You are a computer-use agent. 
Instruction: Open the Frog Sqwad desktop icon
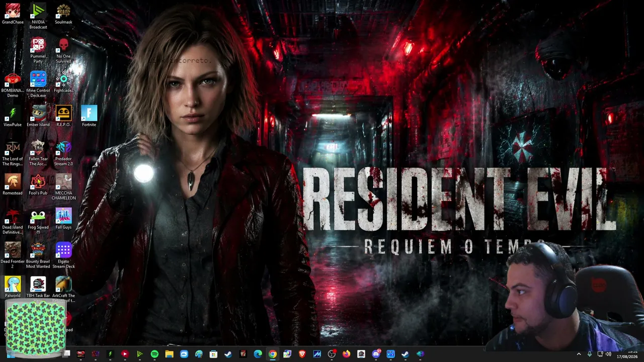[38, 221]
